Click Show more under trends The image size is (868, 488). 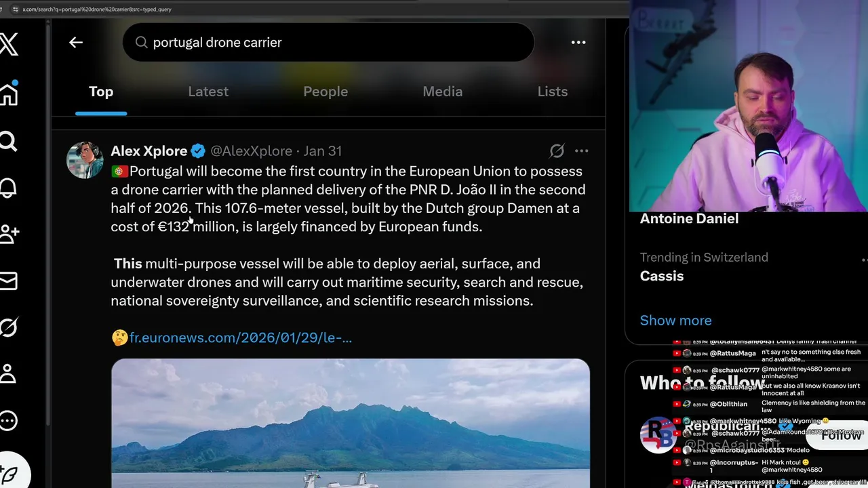(676, 320)
